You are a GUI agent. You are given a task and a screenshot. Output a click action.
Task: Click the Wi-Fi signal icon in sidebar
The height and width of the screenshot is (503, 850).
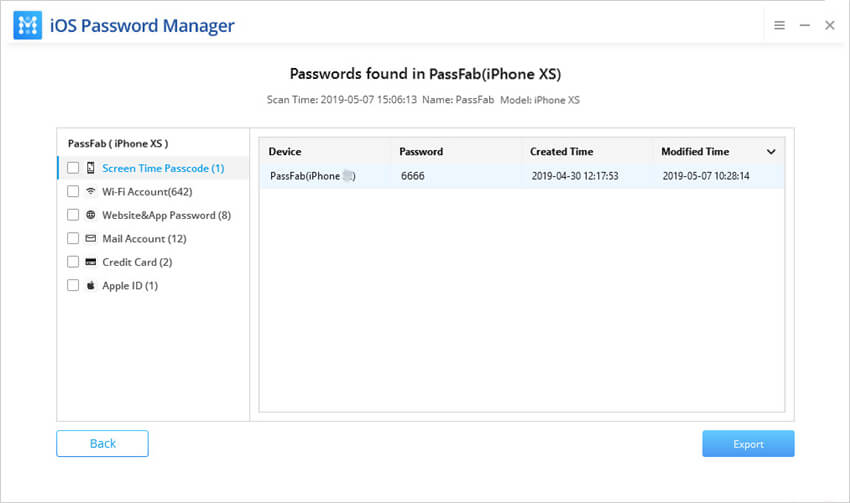tap(91, 191)
